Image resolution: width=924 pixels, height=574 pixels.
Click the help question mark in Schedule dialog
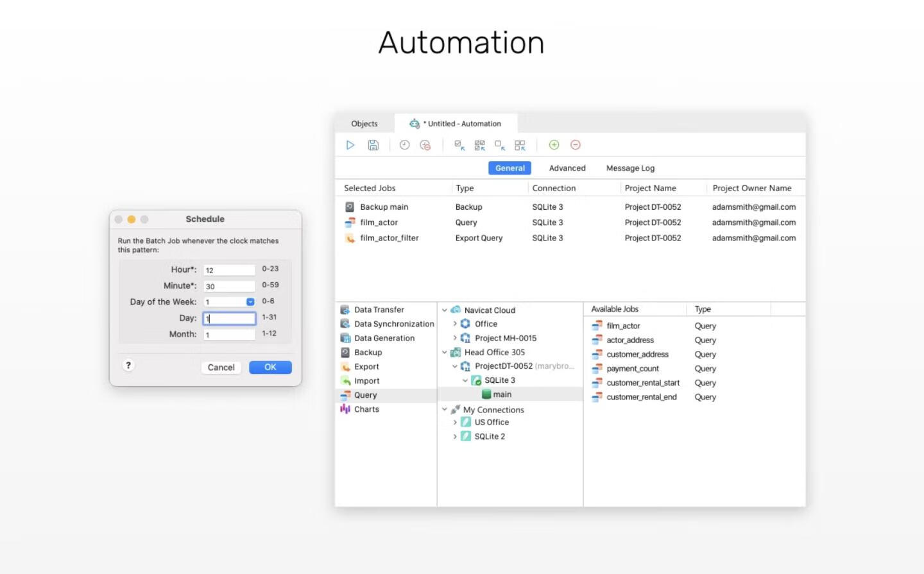click(x=128, y=366)
